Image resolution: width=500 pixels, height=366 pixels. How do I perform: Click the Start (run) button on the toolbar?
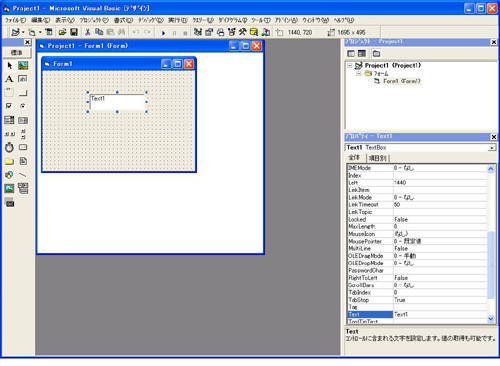pos(163,33)
